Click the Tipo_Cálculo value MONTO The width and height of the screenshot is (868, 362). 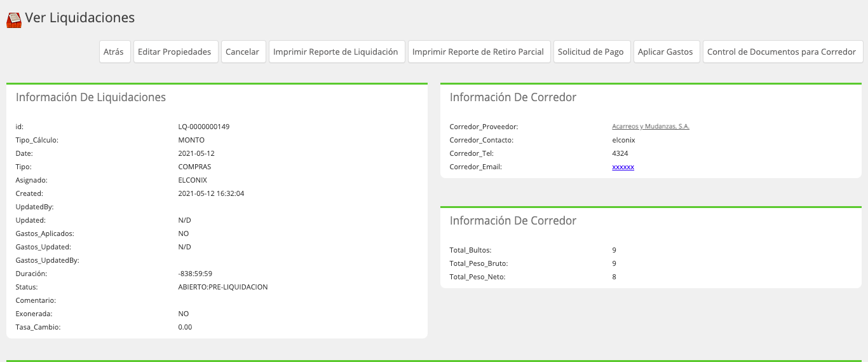tap(191, 140)
